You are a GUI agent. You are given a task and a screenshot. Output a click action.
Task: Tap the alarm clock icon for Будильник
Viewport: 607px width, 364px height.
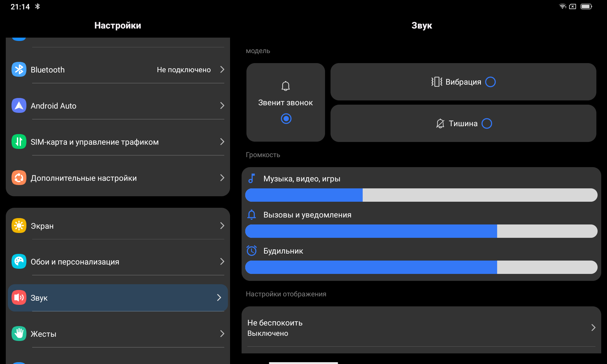click(252, 251)
